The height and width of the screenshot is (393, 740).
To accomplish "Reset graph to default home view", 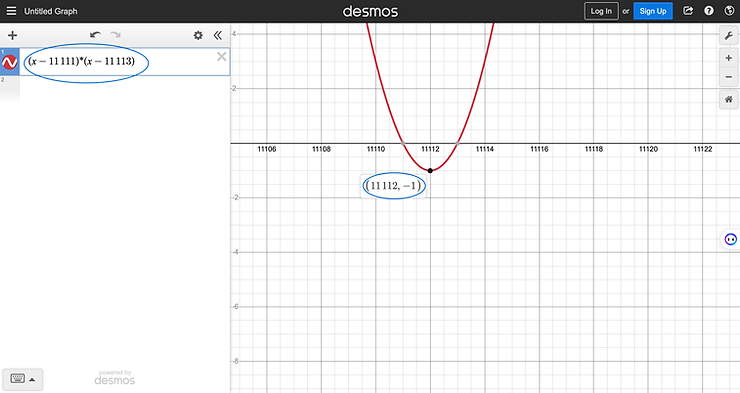I will 729,100.
